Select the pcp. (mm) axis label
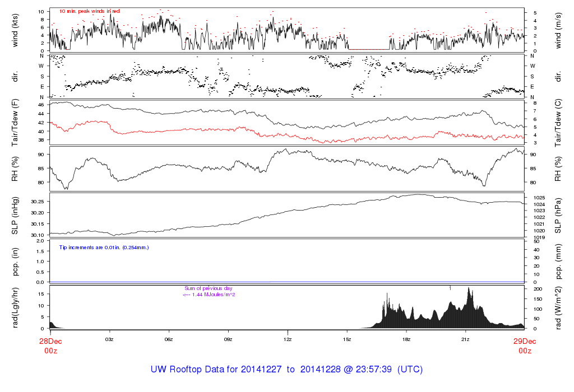The image size is (574, 392). pos(559,261)
